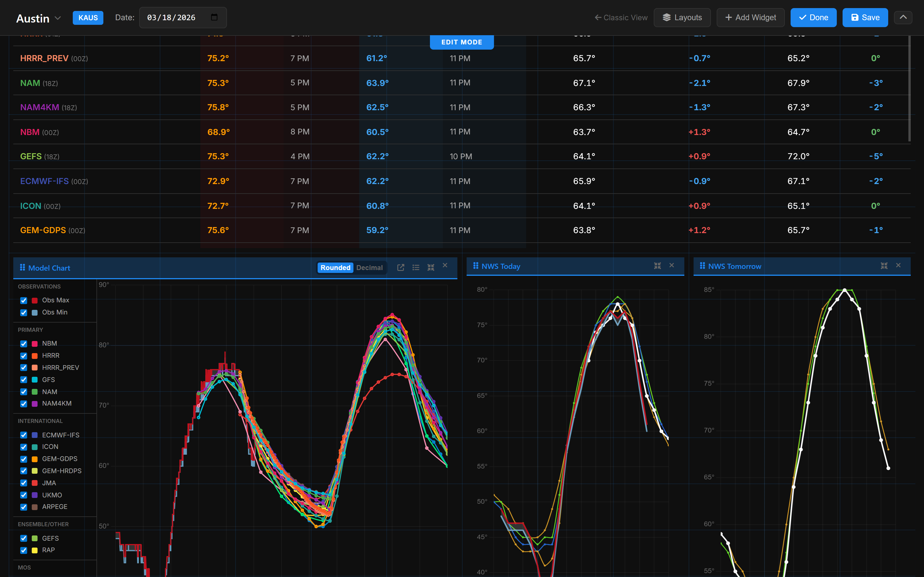Collapse the NWS Today widget
The height and width of the screenshot is (577, 924).
(657, 266)
